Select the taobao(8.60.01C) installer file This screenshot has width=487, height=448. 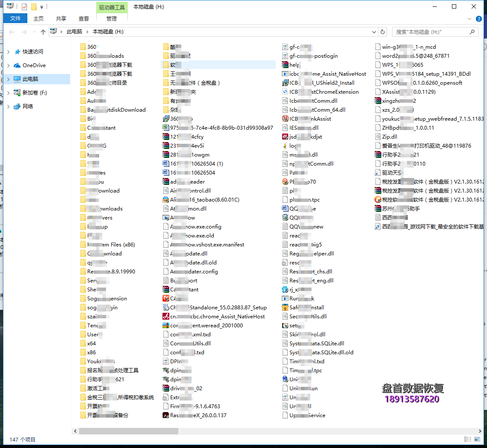(204, 200)
